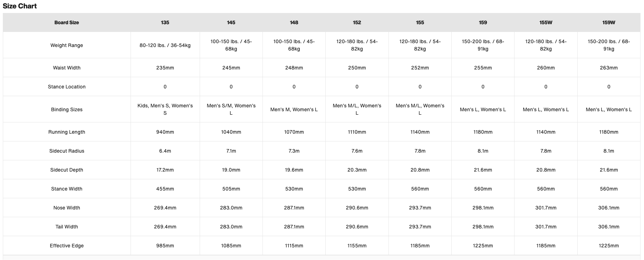Click the 135 board size header
The image size is (644, 260).
tap(165, 22)
